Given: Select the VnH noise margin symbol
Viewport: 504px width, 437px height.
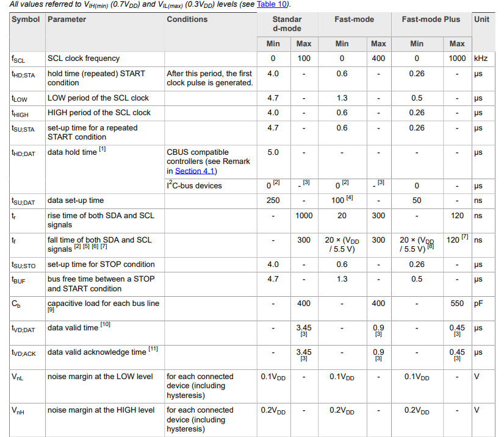Looking at the screenshot, I should 18,411.
